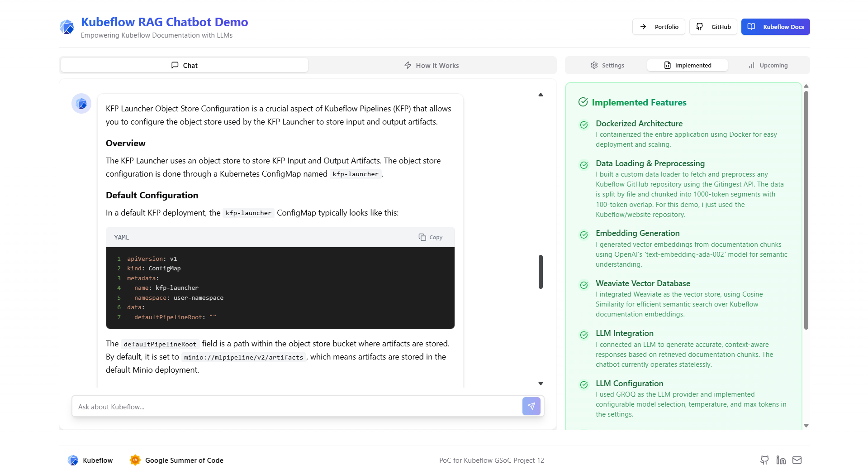868x470 pixels.
Task: Click the Google Summer of Code icon
Action: [135, 460]
